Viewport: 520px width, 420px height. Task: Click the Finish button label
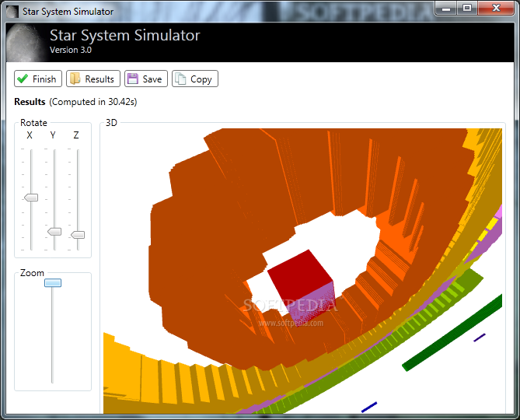point(44,79)
